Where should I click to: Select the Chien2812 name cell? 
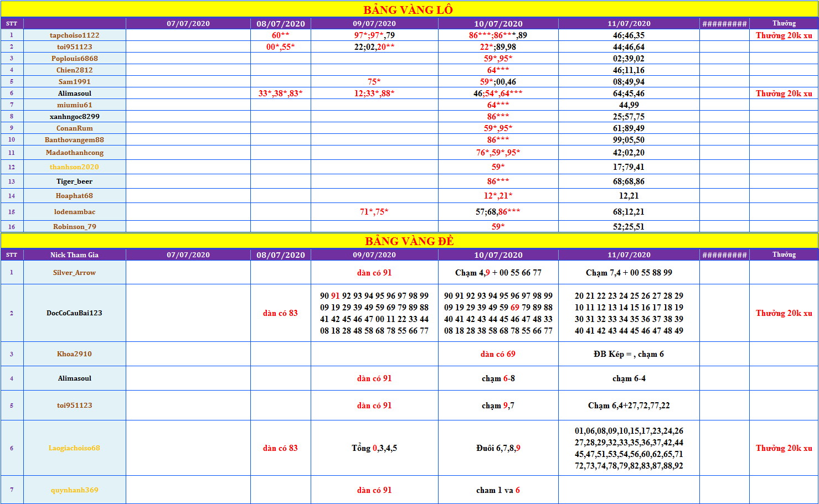[x=75, y=70]
